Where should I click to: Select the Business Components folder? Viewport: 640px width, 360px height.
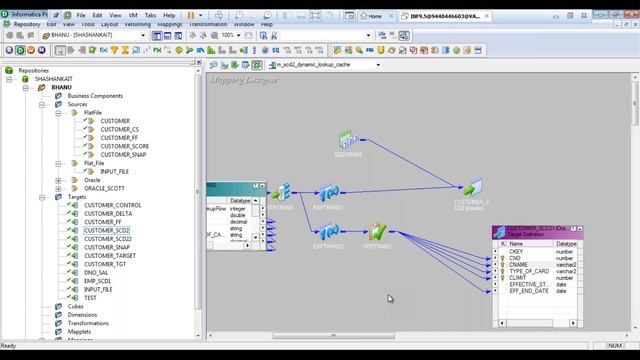[95, 96]
